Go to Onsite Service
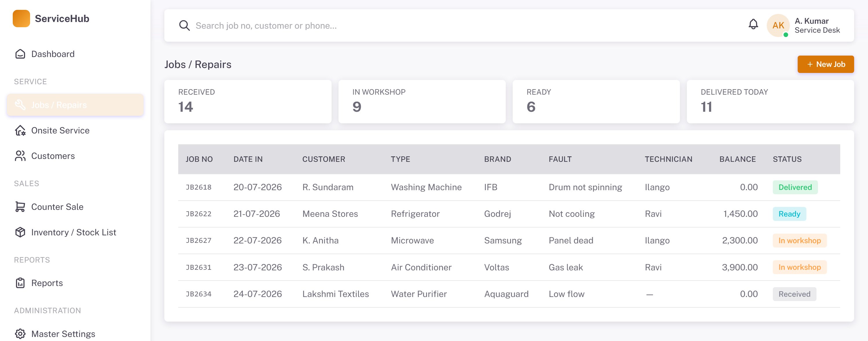The height and width of the screenshot is (341, 868). pos(75,130)
